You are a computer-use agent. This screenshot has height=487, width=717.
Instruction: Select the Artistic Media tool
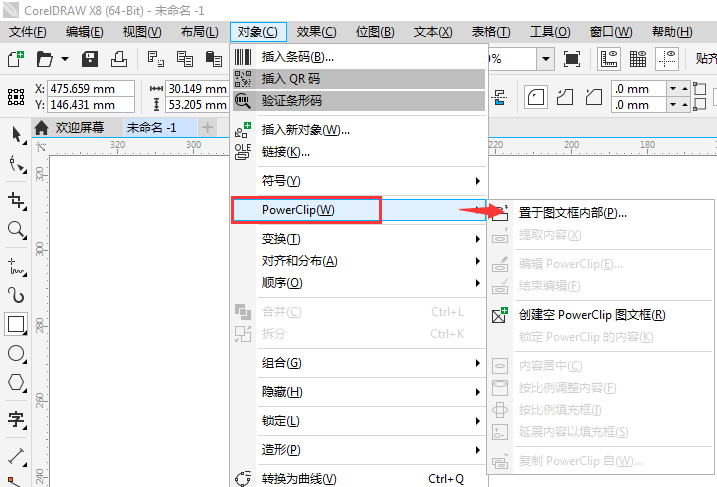tap(16, 295)
